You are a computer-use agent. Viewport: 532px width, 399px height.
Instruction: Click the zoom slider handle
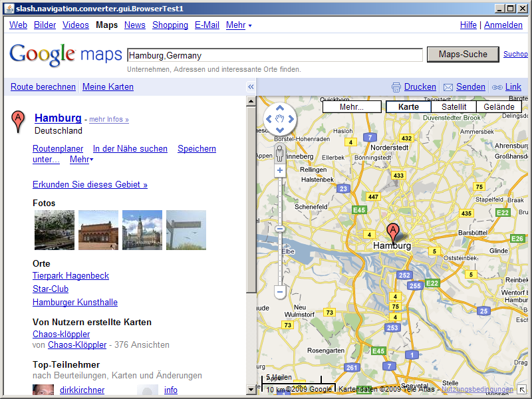point(280,229)
